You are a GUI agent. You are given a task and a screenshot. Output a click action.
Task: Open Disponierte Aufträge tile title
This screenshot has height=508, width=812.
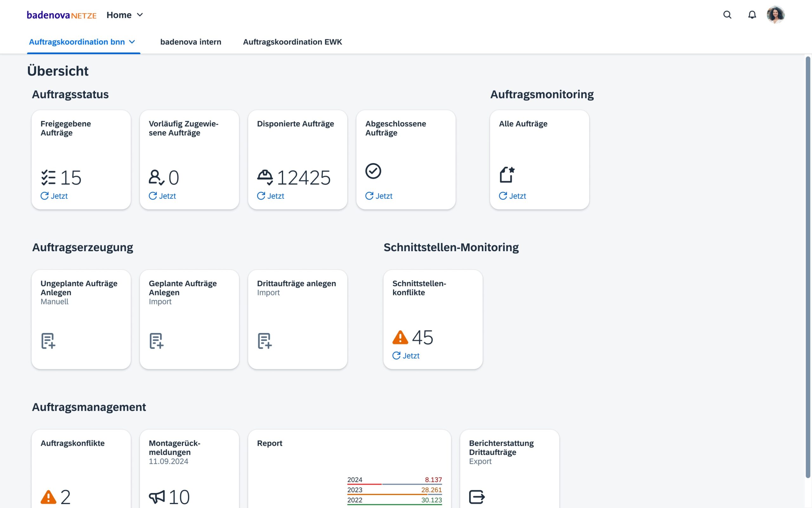click(295, 124)
